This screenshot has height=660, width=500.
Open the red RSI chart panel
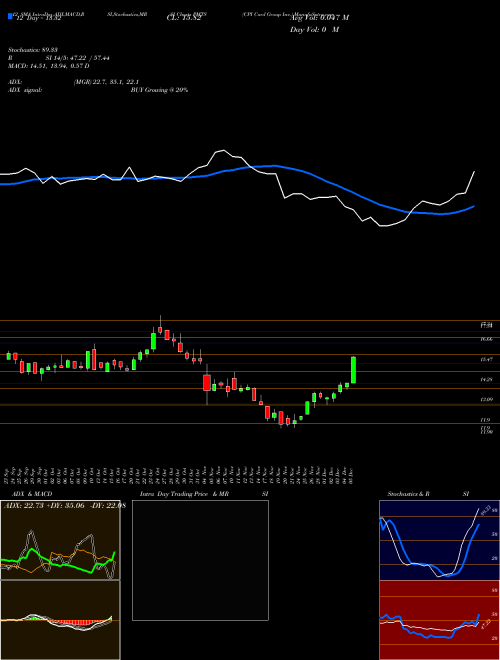tap(439, 620)
